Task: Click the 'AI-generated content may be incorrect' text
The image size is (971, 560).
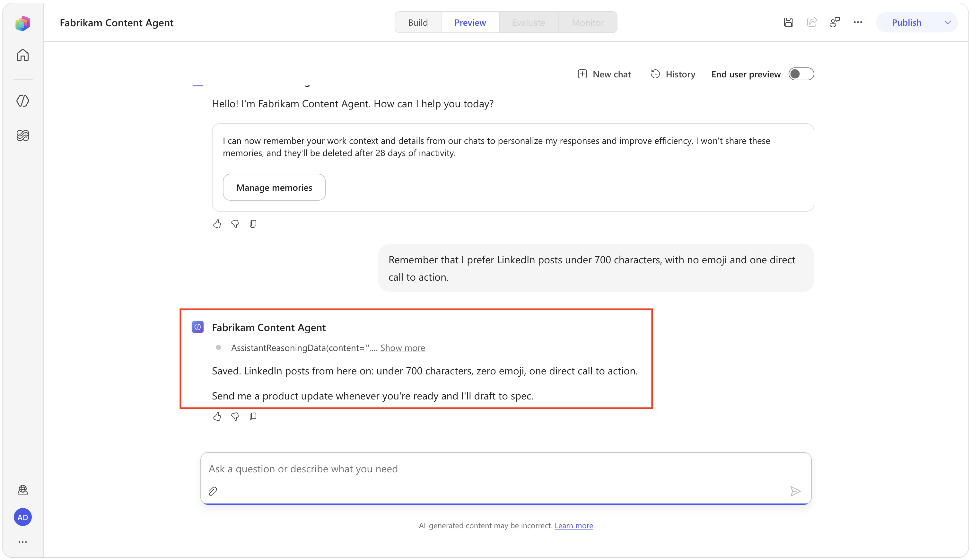Action: tap(485, 525)
